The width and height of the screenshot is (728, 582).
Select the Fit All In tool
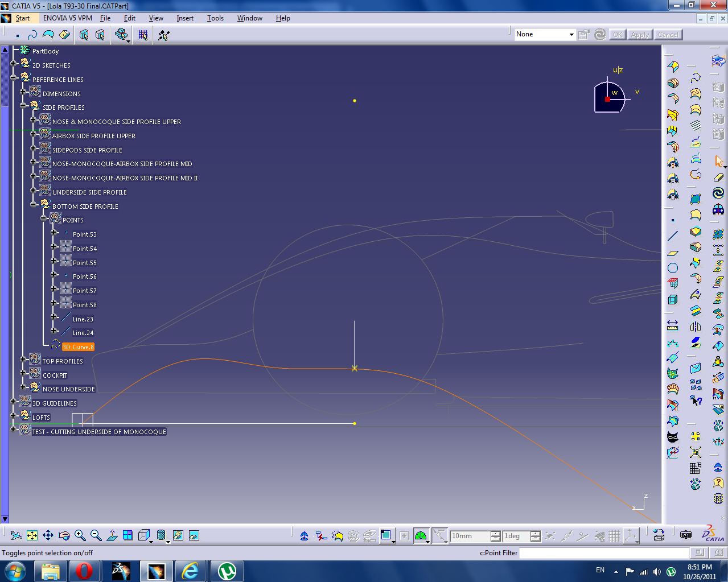point(32,535)
